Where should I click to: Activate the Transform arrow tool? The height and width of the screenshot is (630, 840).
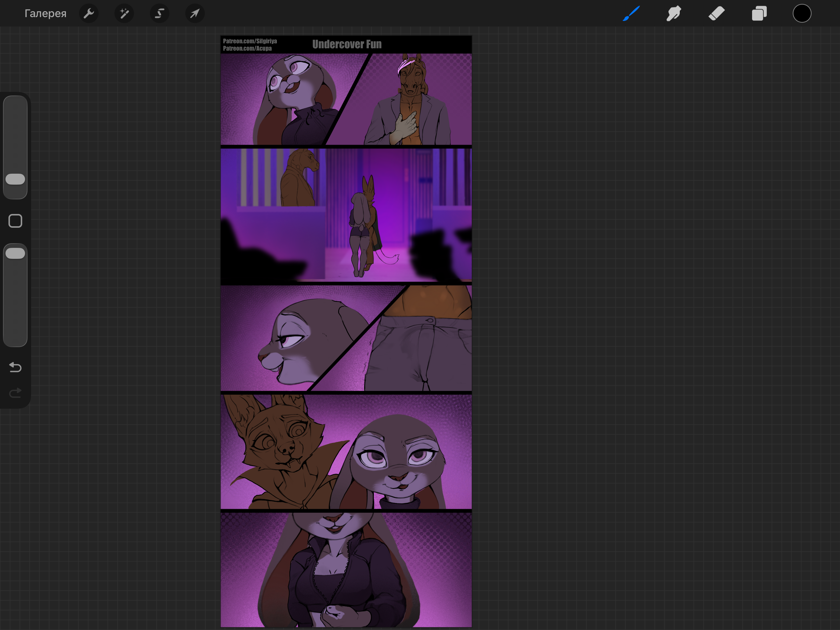click(195, 14)
